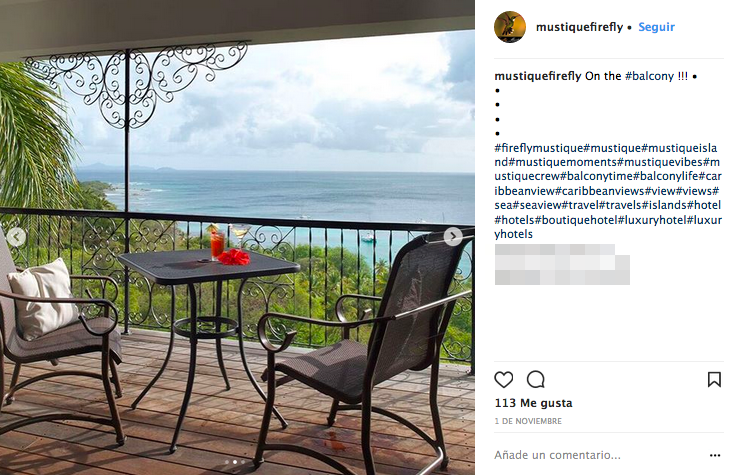The width and height of the screenshot is (737, 475).
Task: Like the post with the heart icon
Action: tap(503, 379)
